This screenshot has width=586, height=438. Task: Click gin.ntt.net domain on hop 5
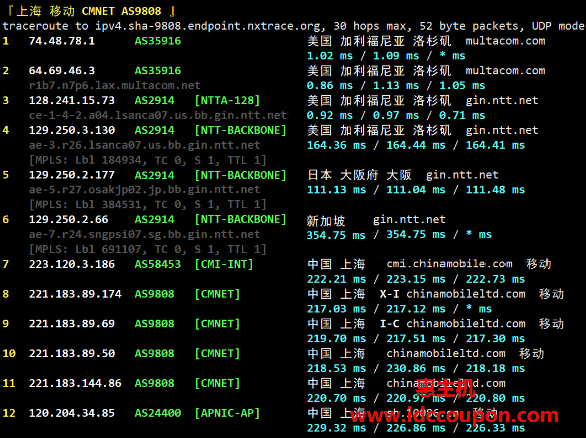pyautogui.click(x=462, y=175)
